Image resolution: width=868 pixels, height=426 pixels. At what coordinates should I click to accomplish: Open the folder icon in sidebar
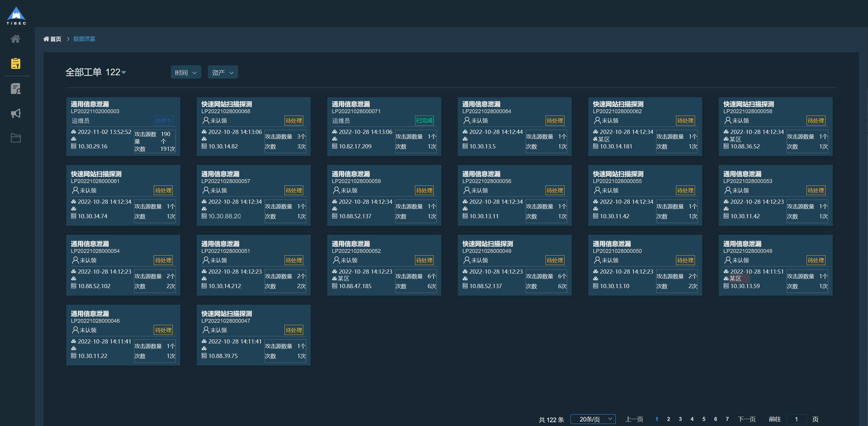(x=16, y=138)
